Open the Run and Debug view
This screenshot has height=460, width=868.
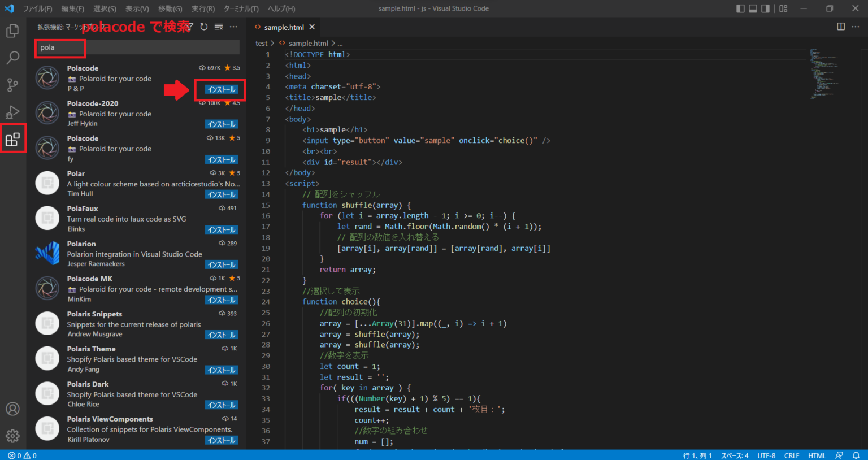(12, 112)
